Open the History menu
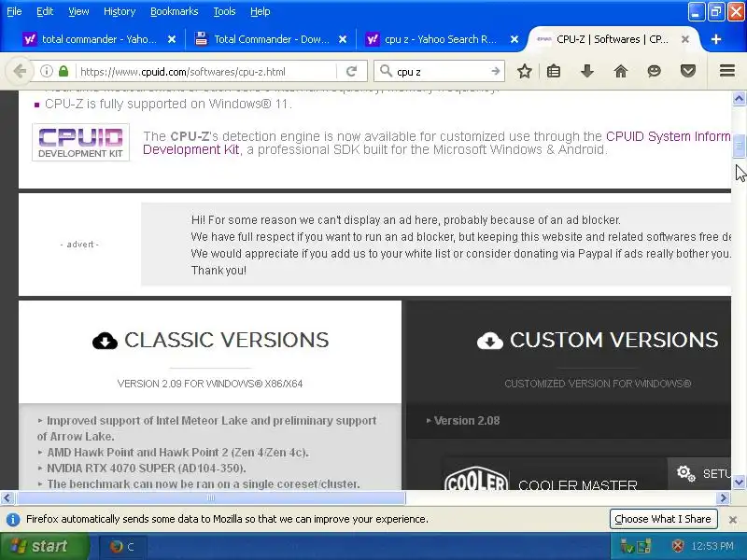The height and width of the screenshot is (560, 747). coord(120,11)
